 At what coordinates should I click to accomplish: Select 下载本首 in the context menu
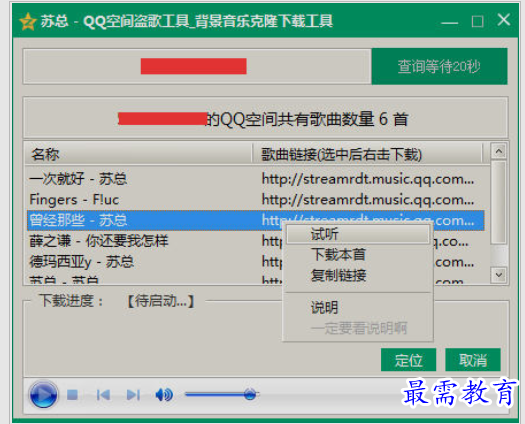coord(358,255)
